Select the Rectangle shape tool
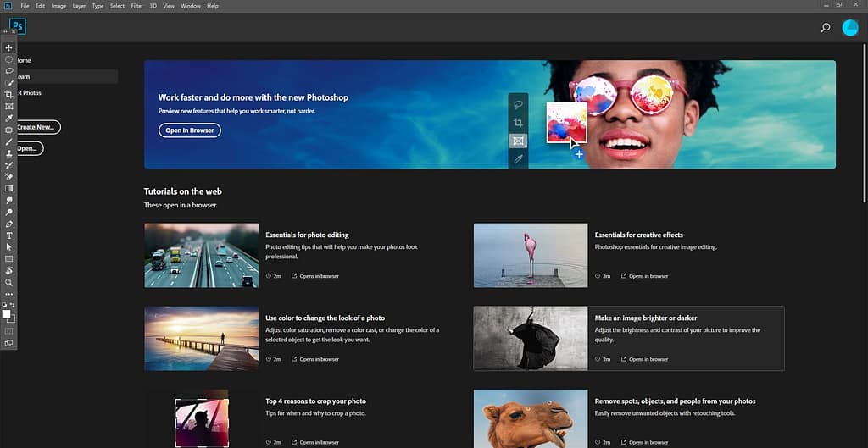This screenshot has height=448, width=868. [x=8, y=259]
